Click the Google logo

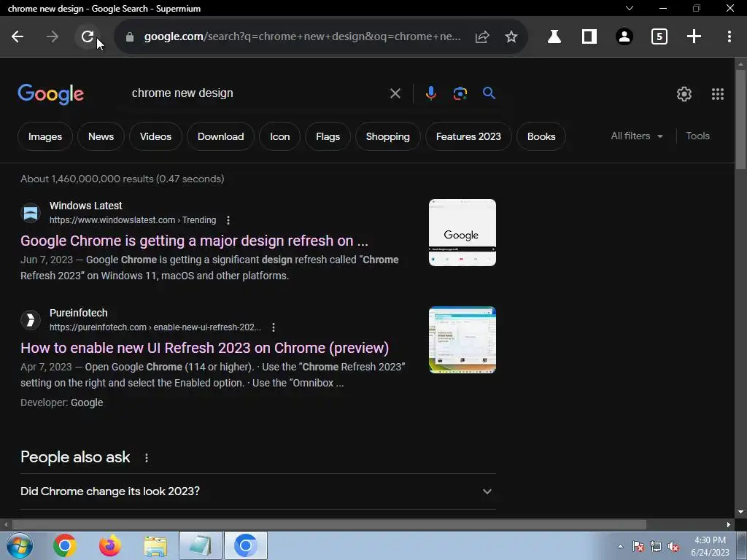click(x=50, y=94)
